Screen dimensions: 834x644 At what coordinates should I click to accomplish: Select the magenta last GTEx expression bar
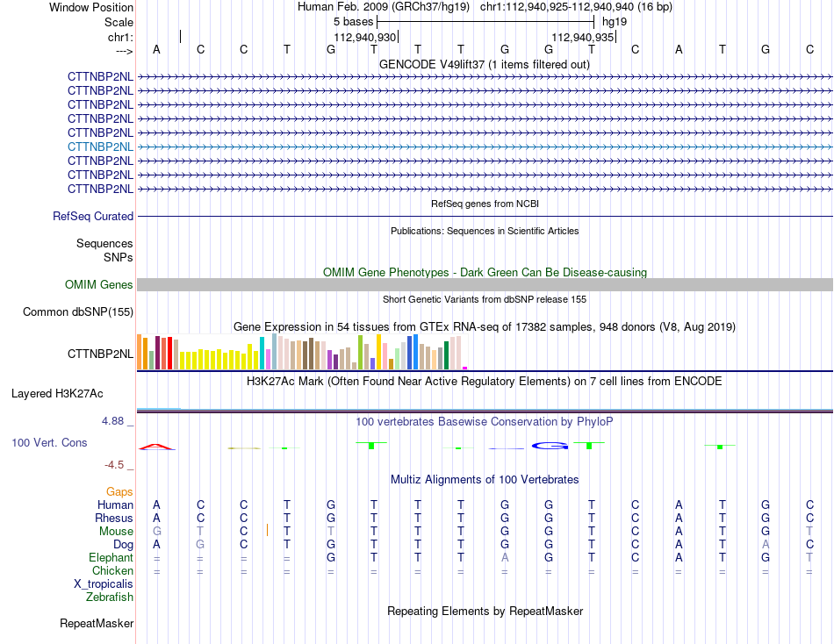pos(465,368)
